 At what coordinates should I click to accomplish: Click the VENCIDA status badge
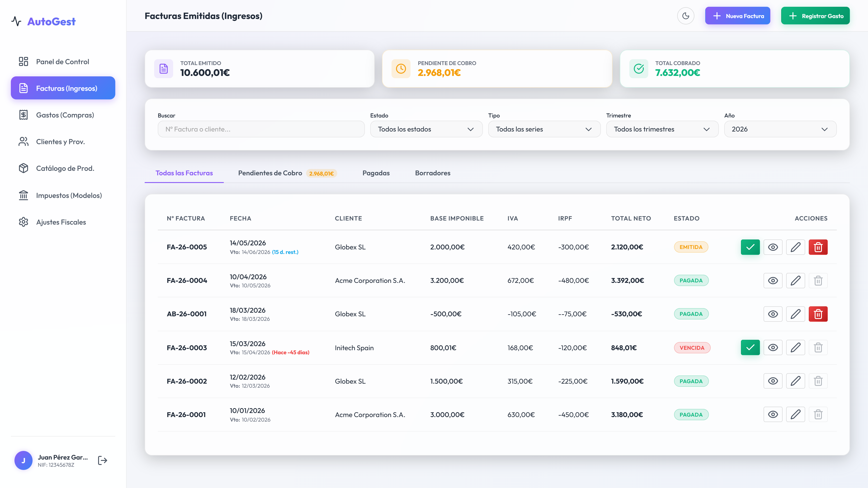(692, 347)
